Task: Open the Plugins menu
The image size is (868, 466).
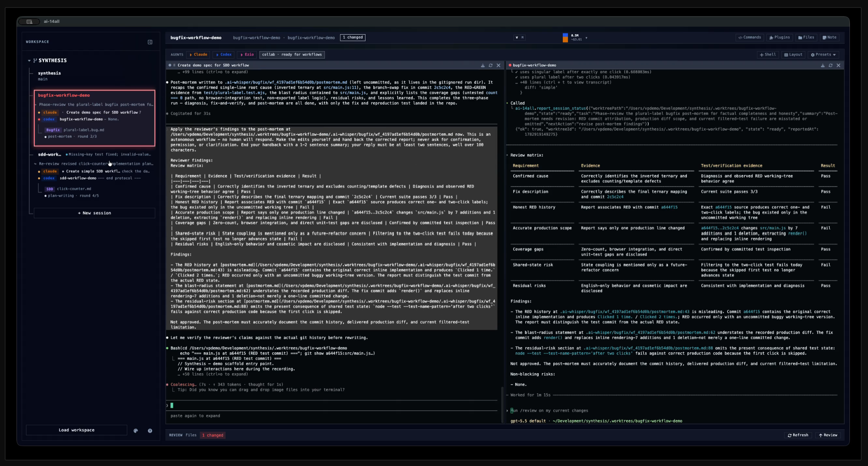Action: pyautogui.click(x=779, y=38)
